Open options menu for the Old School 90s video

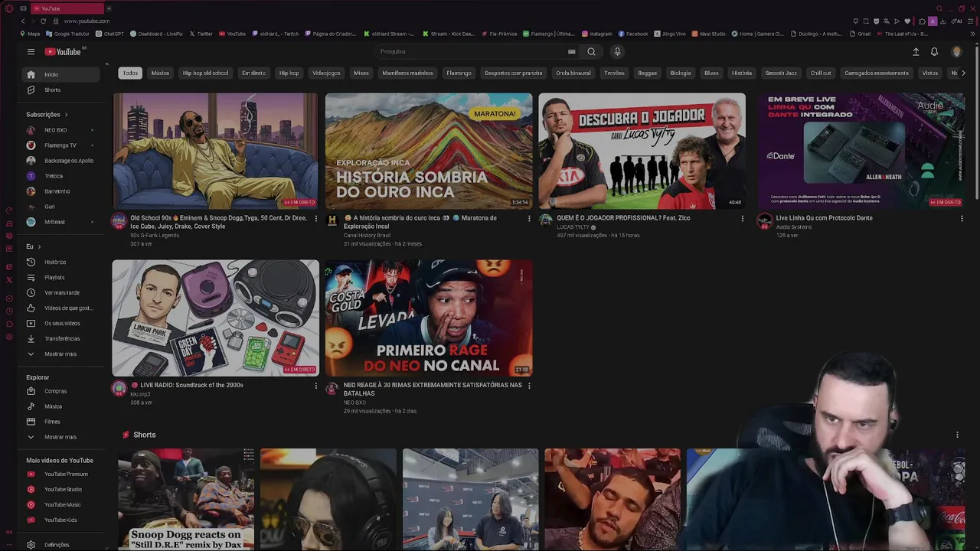[x=315, y=218]
